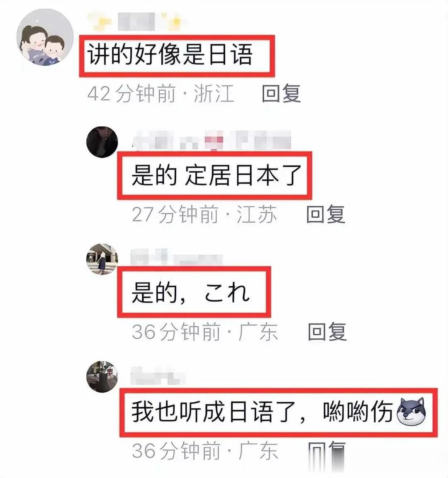Click 36分钟前·广东 under the 是的，これ comment
The width and height of the screenshot is (448, 478).
(x=205, y=332)
